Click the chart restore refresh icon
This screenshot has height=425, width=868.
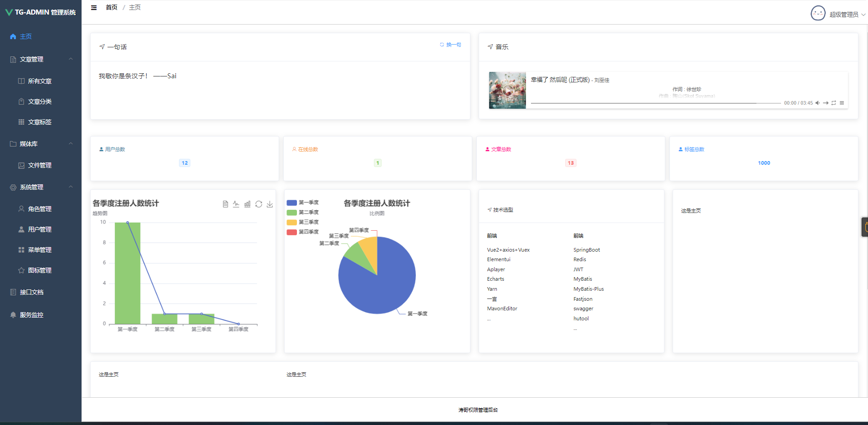click(259, 204)
